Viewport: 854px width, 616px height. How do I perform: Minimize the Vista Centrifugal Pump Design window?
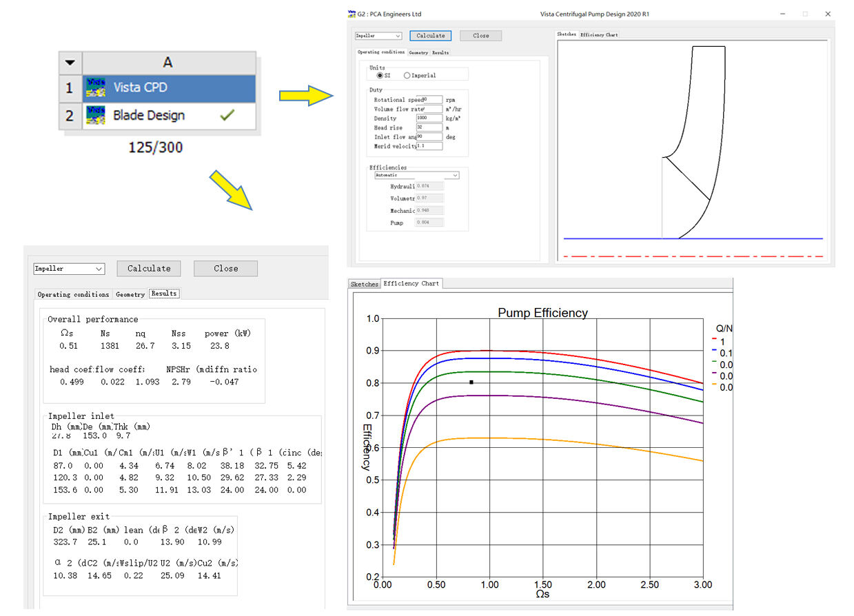point(782,14)
